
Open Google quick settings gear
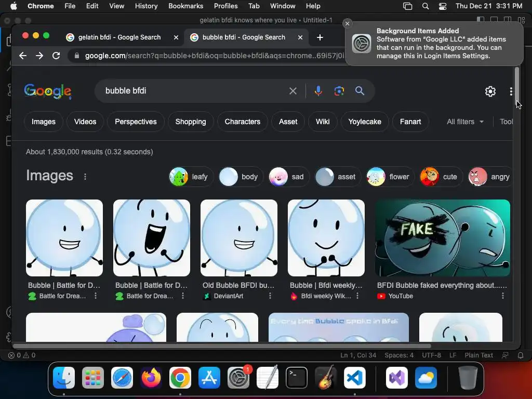490,91
